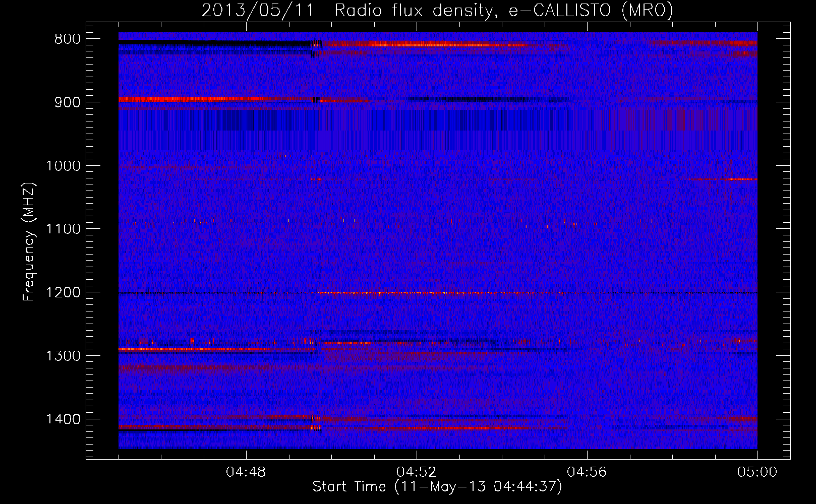The image size is (816, 504).
Task: Click the 'Start Time (11-May-13 04:44:37)' label
Action: (x=437, y=487)
